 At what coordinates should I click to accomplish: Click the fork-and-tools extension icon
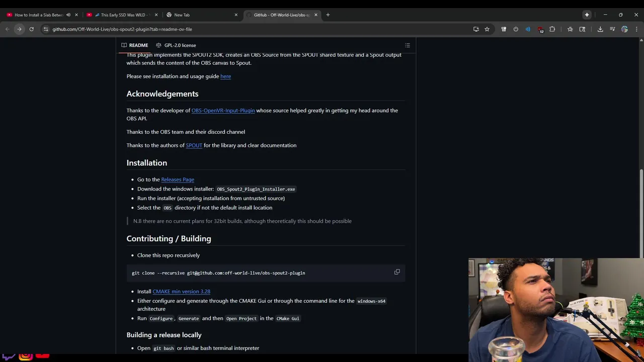point(504,29)
